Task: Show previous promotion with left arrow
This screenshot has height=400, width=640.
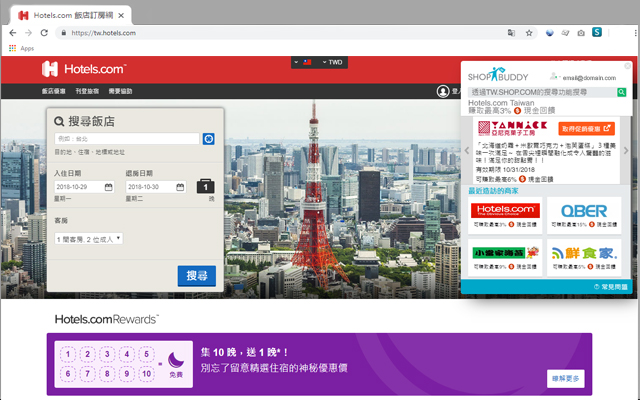Action: (x=467, y=150)
